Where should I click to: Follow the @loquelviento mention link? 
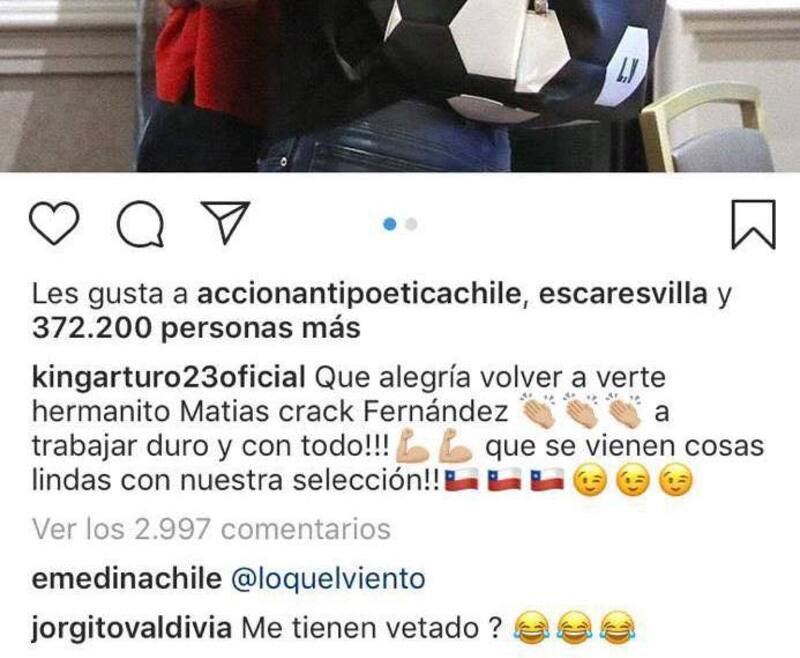click(328, 580)
